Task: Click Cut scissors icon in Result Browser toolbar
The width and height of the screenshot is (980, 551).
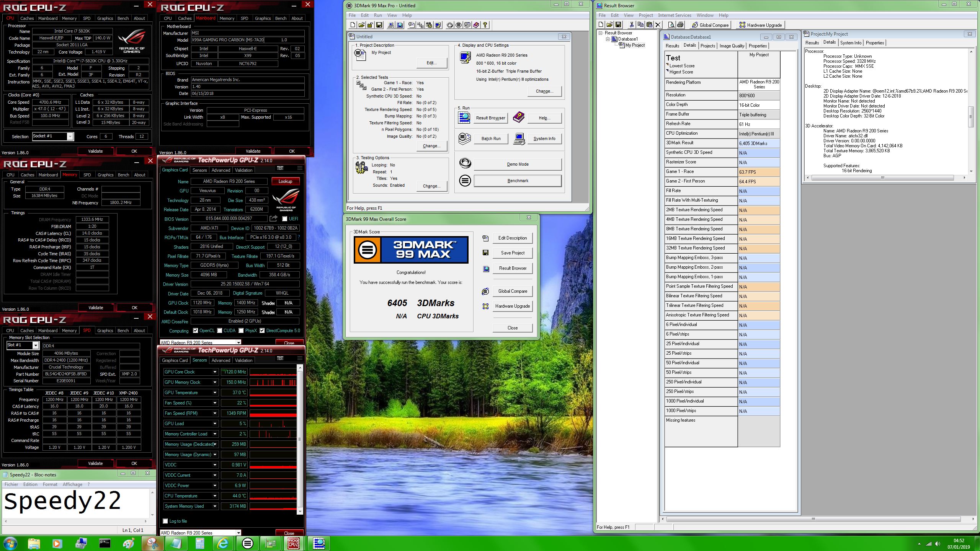Action: [x=632, y=25]
